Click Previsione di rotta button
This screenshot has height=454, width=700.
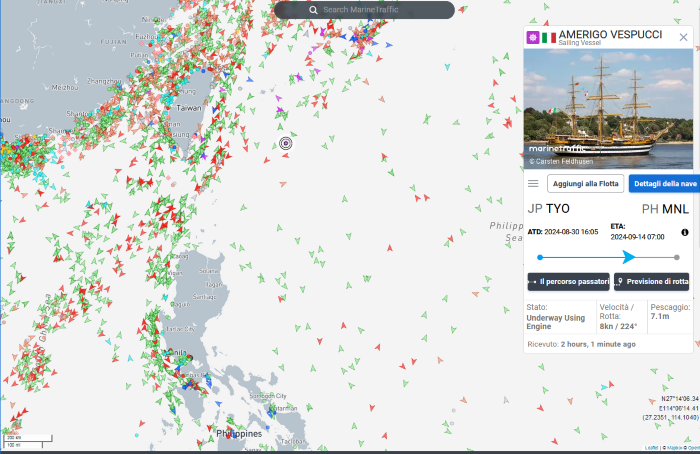click(651, 282)
